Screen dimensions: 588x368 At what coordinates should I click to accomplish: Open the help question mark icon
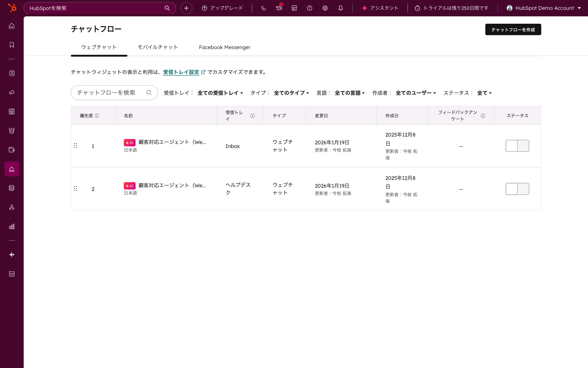pos(310,8)
